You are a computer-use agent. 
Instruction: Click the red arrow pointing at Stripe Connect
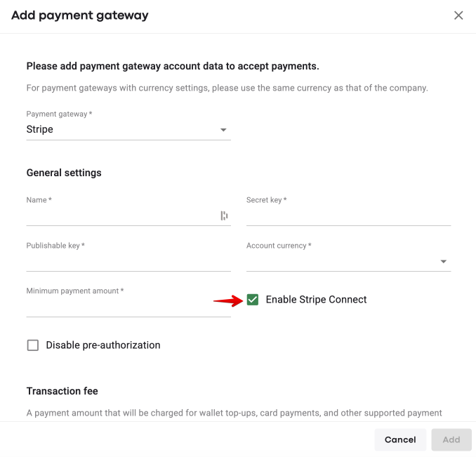pyautogui.click(x=227, y=301)
